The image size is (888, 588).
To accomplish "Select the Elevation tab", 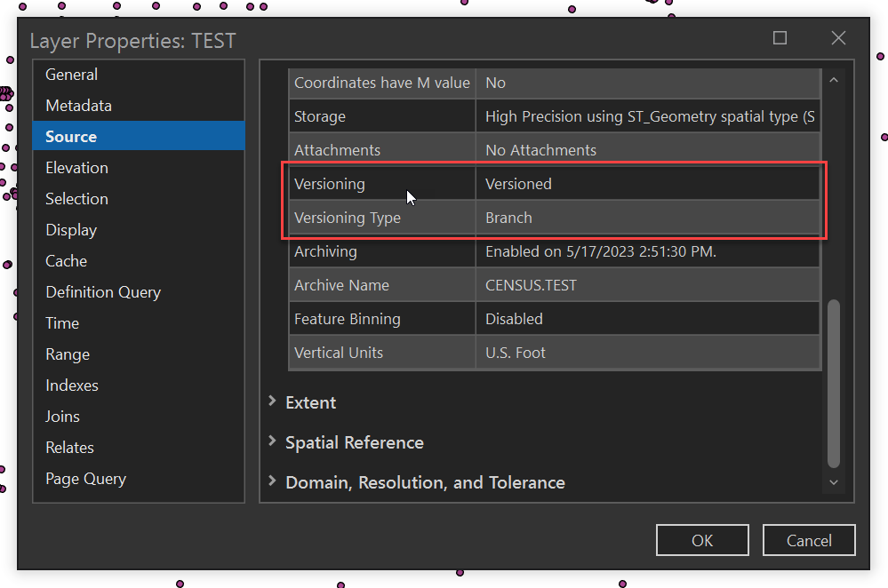I will click(77, 168).
